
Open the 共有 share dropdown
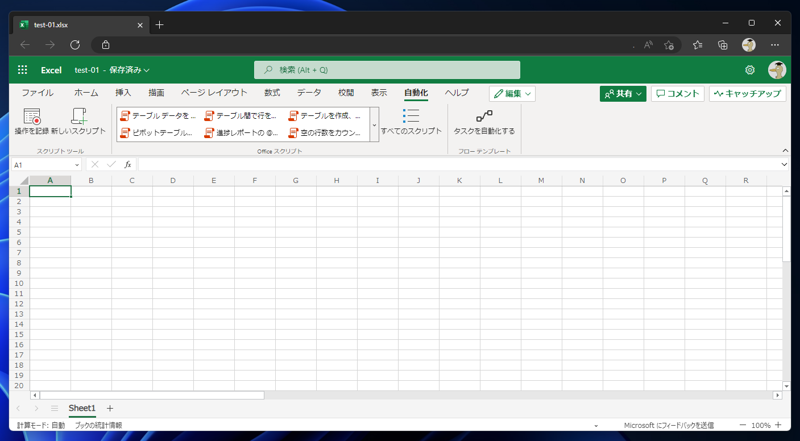click(x=623, y=93)
